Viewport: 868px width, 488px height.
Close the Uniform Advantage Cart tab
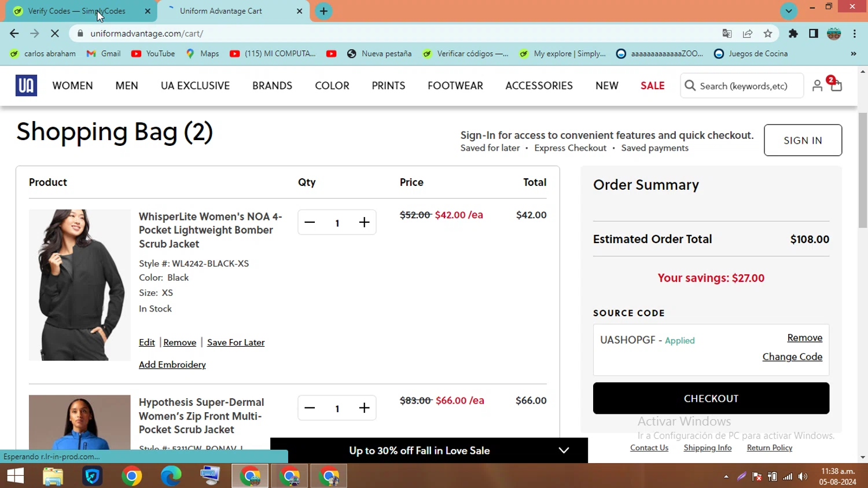tap(299, 11)
